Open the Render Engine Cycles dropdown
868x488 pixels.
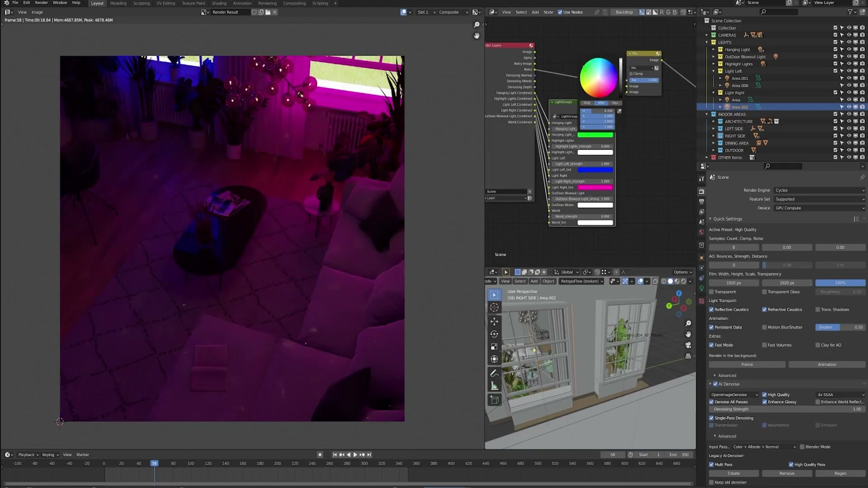pos(820,190)
